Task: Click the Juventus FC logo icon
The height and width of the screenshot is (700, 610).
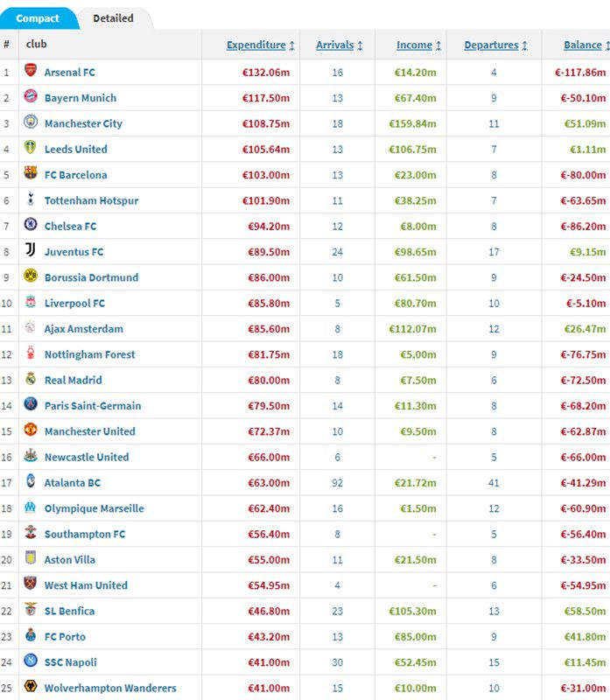Action: click(31, 251)
